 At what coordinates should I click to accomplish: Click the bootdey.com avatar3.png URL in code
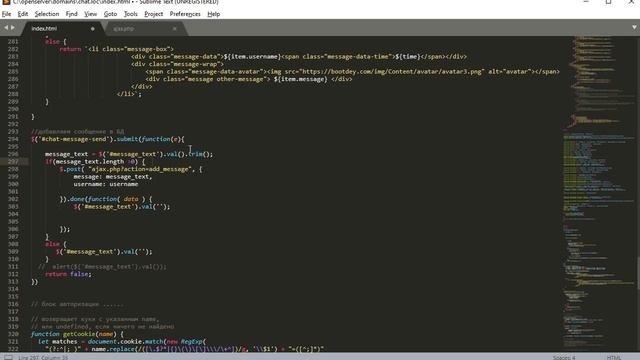[392, 71]
